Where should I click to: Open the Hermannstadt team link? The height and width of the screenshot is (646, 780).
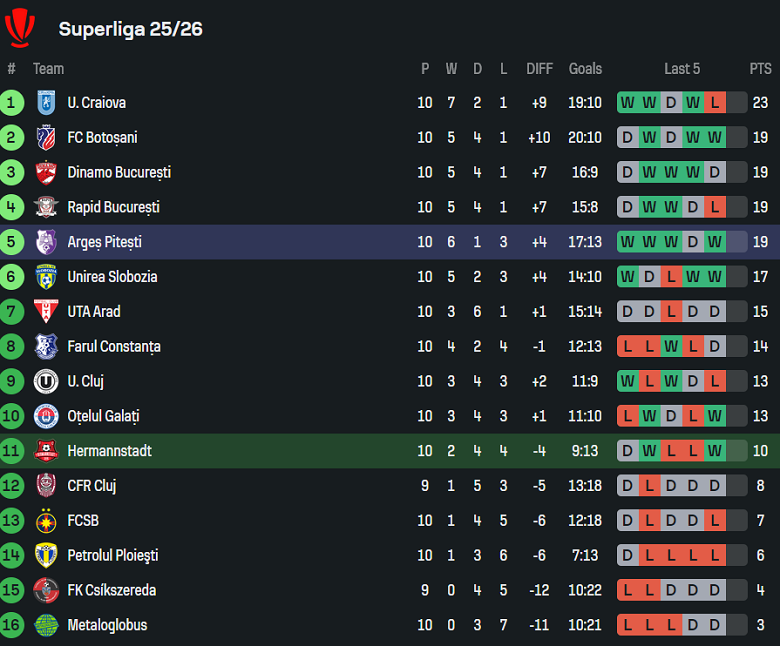point(109,451)
